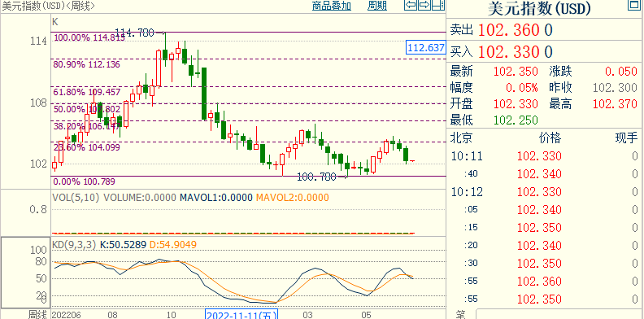
Task: Open the 周期 period link
Action: [x=377, y=6]
